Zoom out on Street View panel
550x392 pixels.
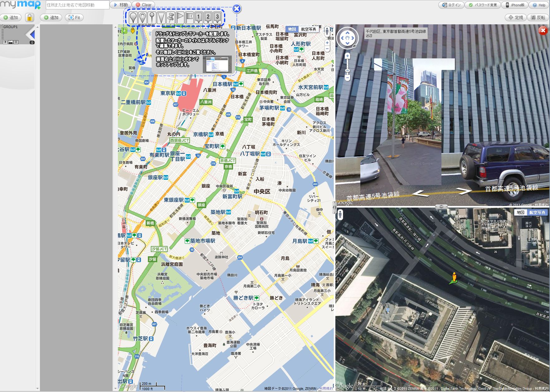tap(348, 78)
